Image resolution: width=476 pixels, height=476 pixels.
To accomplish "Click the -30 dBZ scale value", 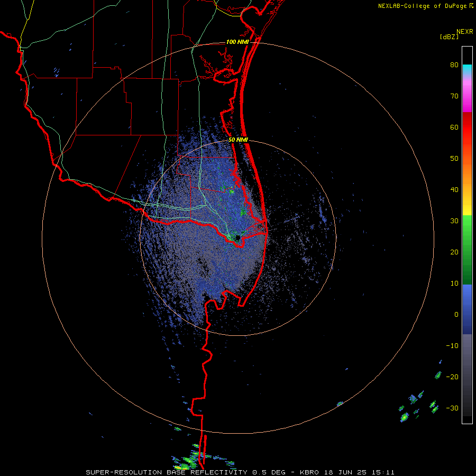I will pyautogui.click(x=452, y=408).
